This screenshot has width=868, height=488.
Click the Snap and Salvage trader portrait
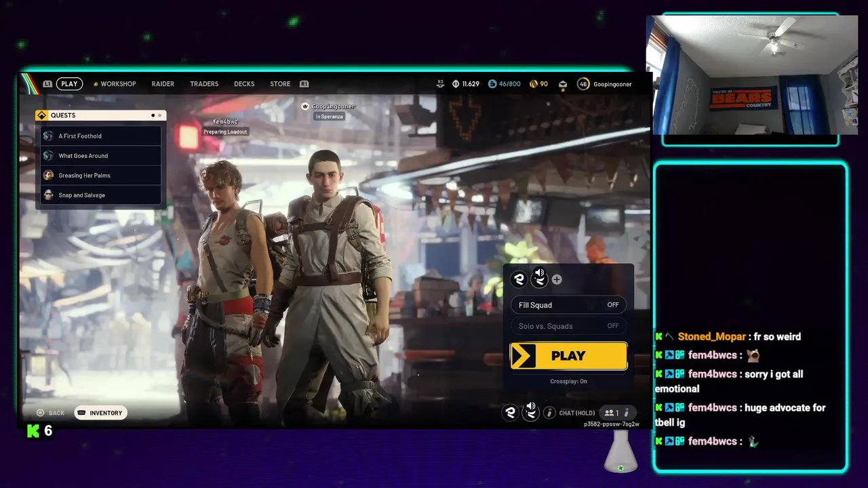coord(48,195)
